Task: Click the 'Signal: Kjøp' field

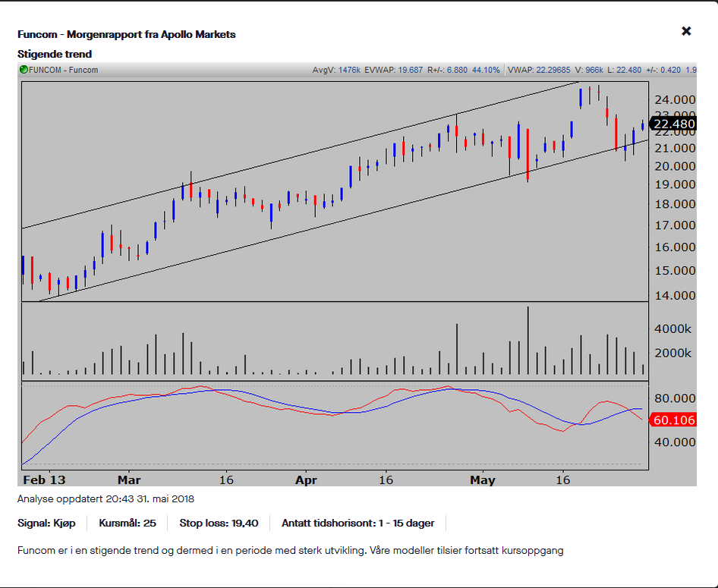Action: [x=46, y=523]
